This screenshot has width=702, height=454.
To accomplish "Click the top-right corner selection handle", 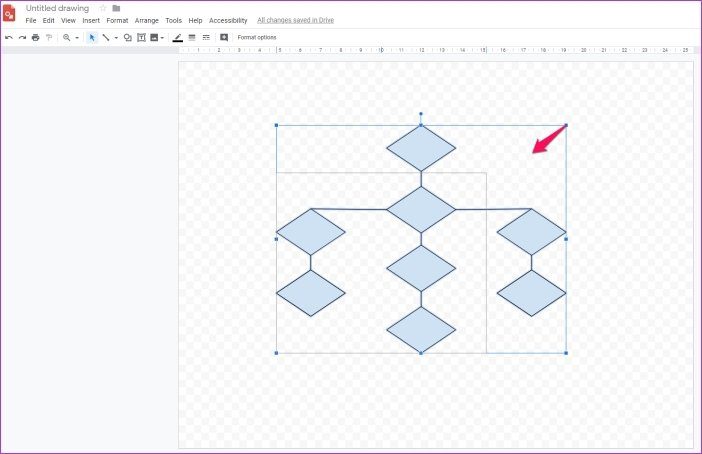I will pyautogui.click(x=566, y=125).
